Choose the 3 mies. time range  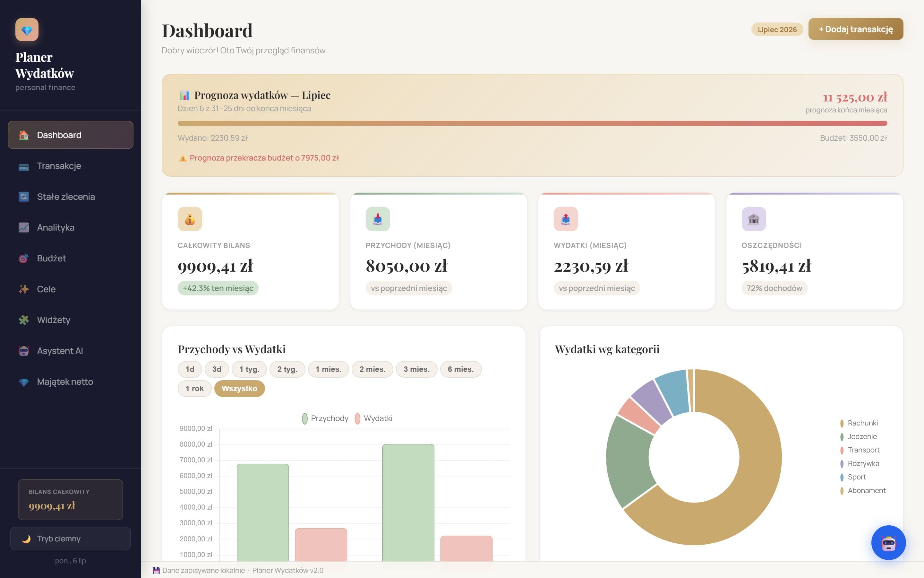coord(416,369)
